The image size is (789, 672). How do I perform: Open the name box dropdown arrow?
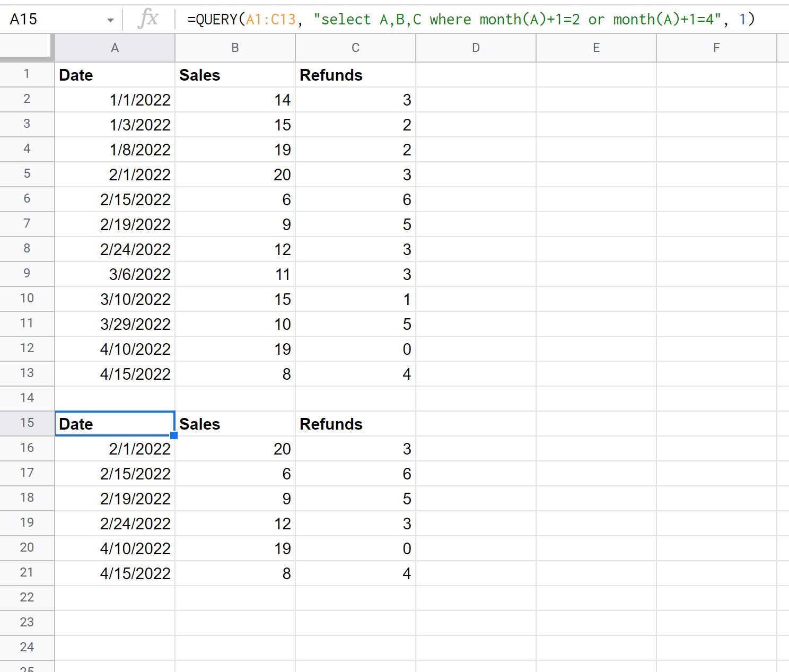[110, 20]
